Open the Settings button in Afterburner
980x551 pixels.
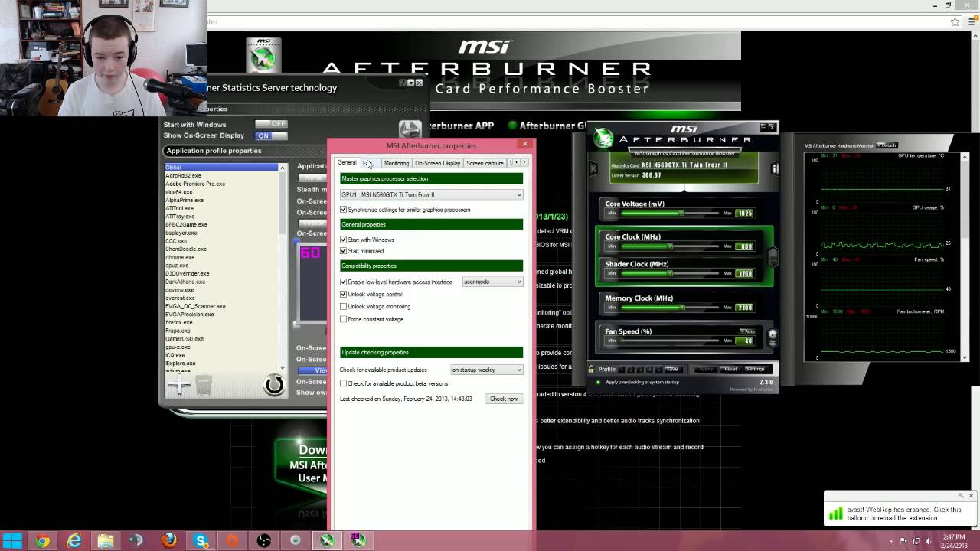pyautogui.click(x=755, y=369)
